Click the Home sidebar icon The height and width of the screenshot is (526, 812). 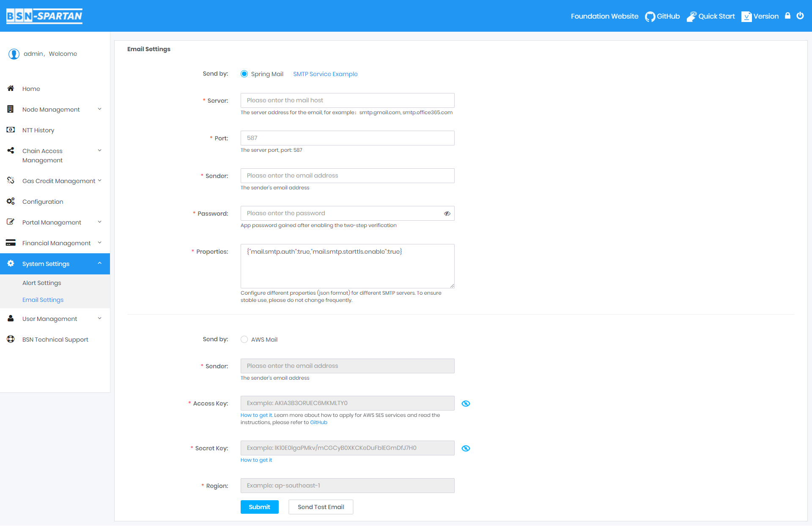(11, 88)
